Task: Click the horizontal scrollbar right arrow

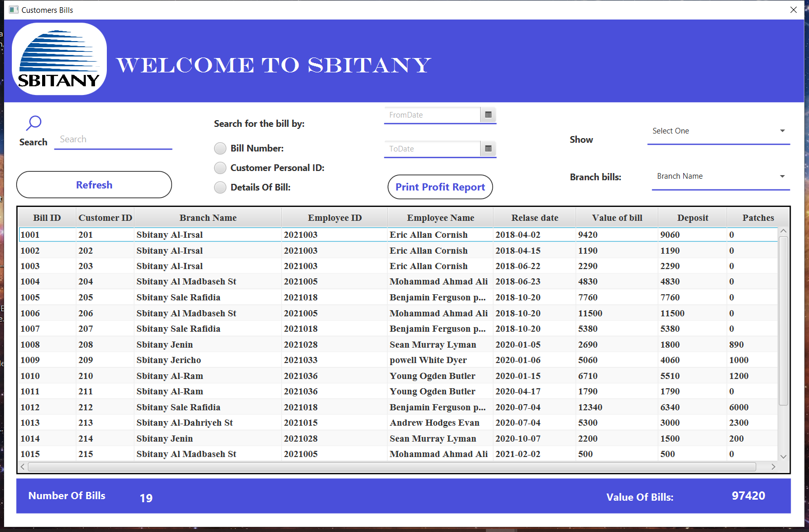Action: pyautogui.click(x=773, y=467)
